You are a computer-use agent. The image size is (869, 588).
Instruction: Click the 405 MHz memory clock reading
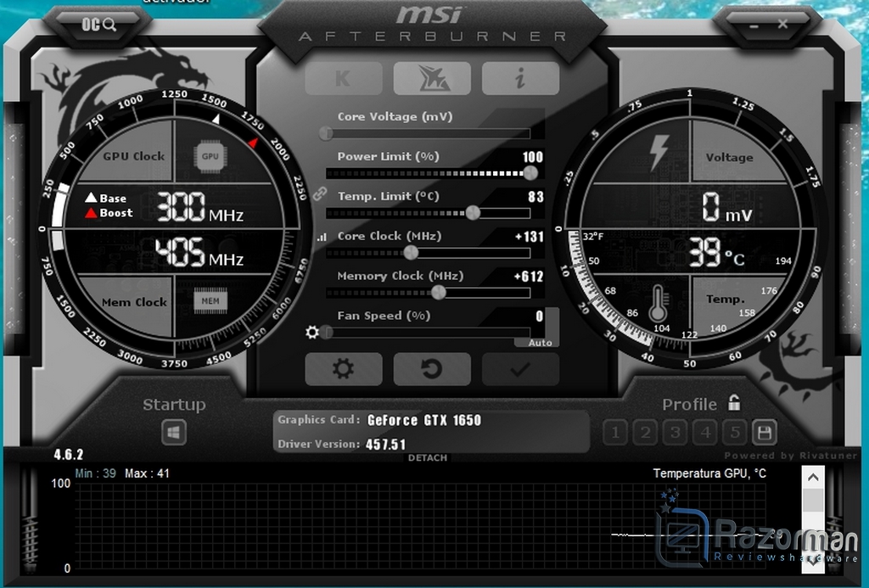point(199,253)
